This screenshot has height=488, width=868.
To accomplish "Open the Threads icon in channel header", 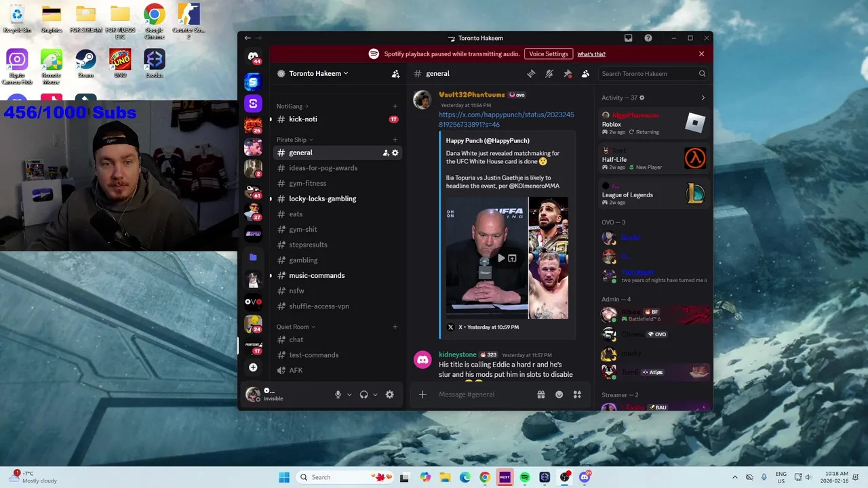I will 531,73.
